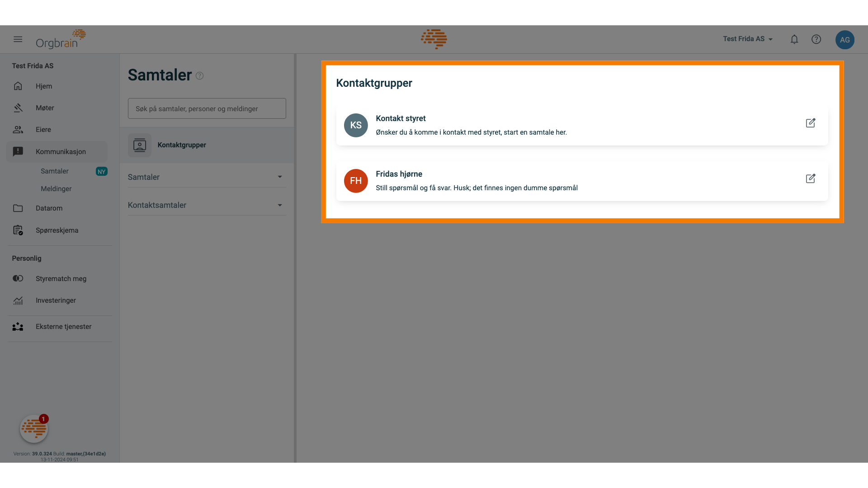Expand the Samtaler section arrow
This screenshot has width=868, height=488.
tap(280, 177)
